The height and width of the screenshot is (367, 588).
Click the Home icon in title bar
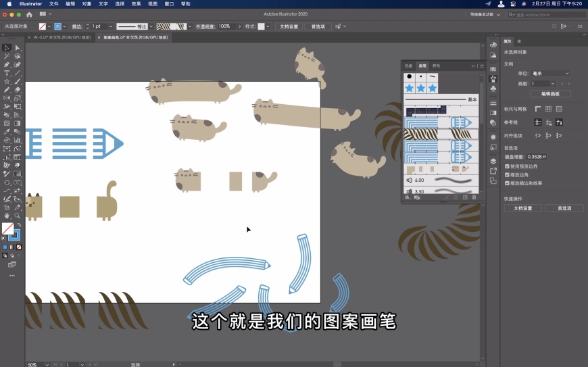[x=29, y=15]
